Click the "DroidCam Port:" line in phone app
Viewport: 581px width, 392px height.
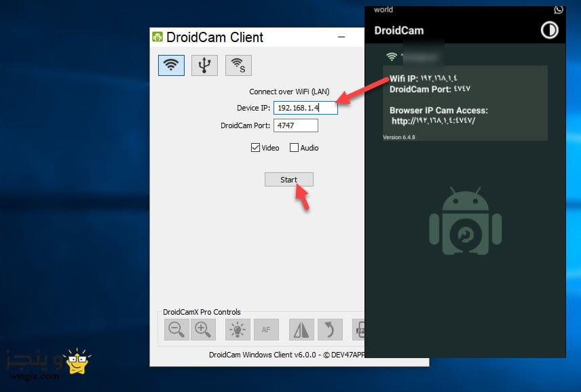[x=430, y=89]
